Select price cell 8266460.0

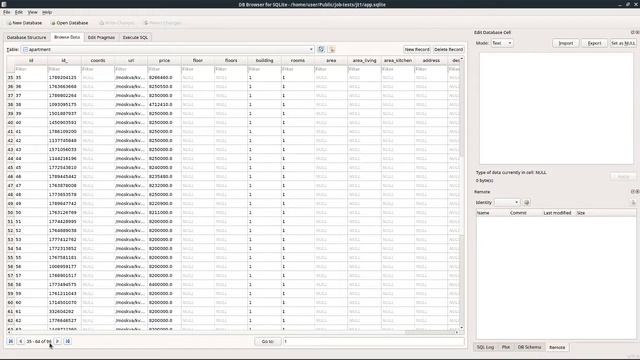coord(164,78)
